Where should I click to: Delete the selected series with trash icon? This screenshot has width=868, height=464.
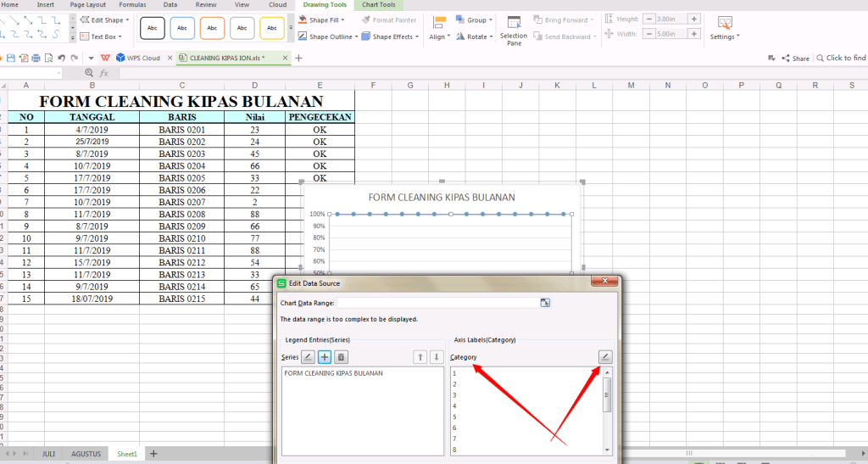pyautogui.click(x=341, y=357)
